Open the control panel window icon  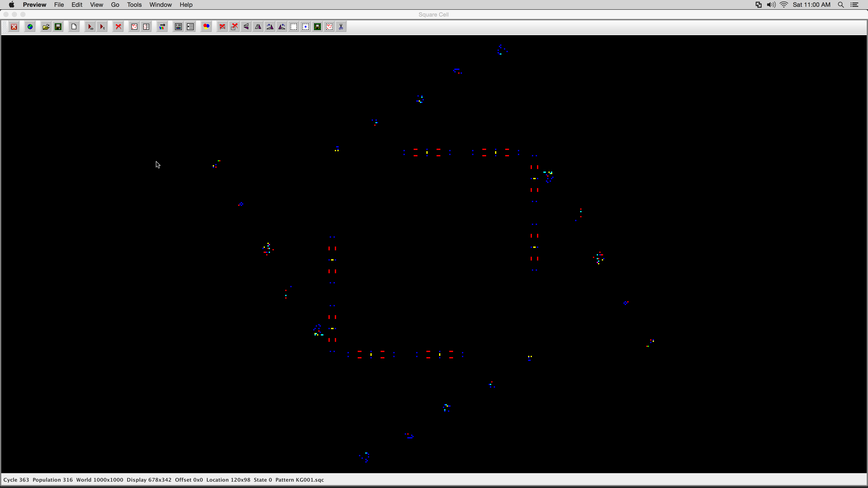click(178, 27)
